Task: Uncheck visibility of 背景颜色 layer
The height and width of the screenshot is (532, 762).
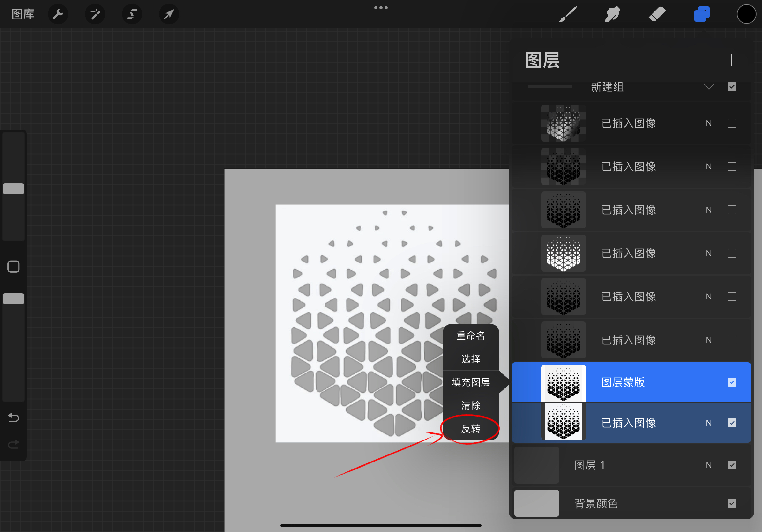Action: [x=732, y=503]
